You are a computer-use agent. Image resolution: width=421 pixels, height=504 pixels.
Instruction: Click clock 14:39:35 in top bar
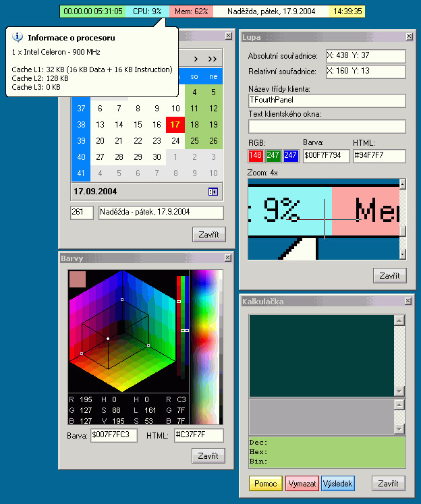point(347,11)
